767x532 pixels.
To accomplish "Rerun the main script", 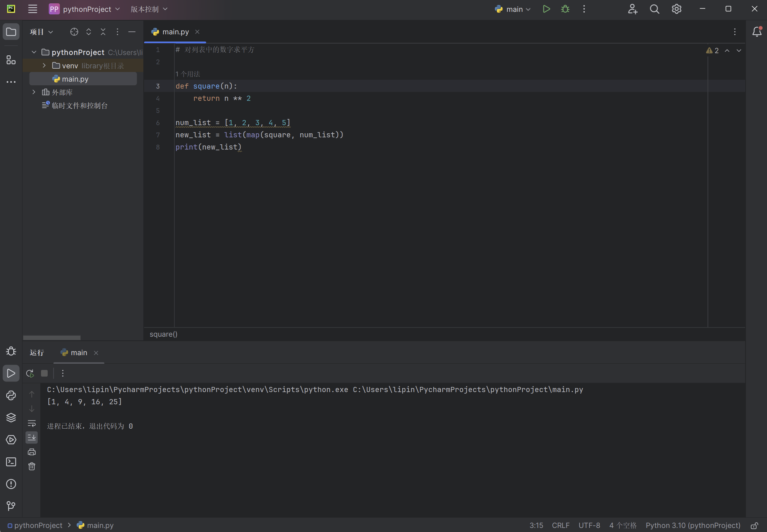I will pos(30,373).
